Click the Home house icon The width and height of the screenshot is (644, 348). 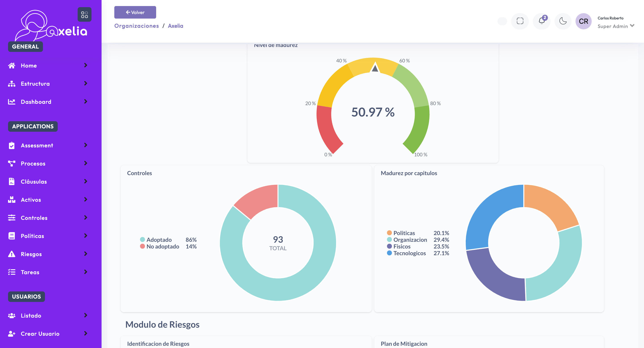point(11,66)
